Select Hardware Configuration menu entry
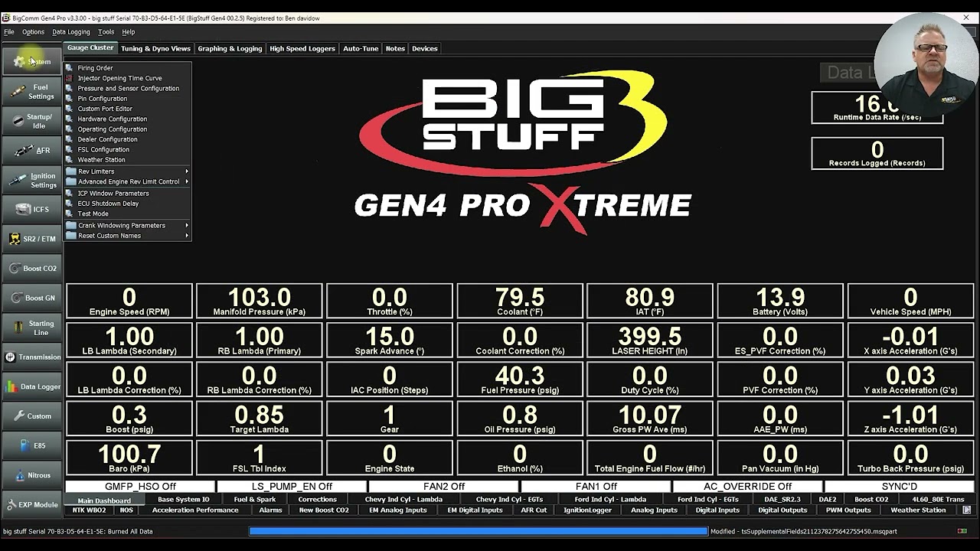This screenshot has width=980, height=551. tap(128, 119)
